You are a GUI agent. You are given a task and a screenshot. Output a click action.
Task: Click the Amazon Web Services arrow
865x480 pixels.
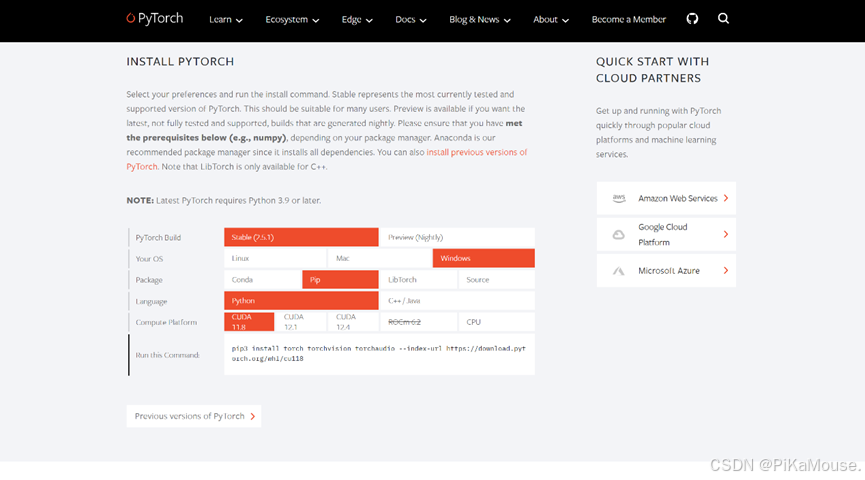click(726, 198)
